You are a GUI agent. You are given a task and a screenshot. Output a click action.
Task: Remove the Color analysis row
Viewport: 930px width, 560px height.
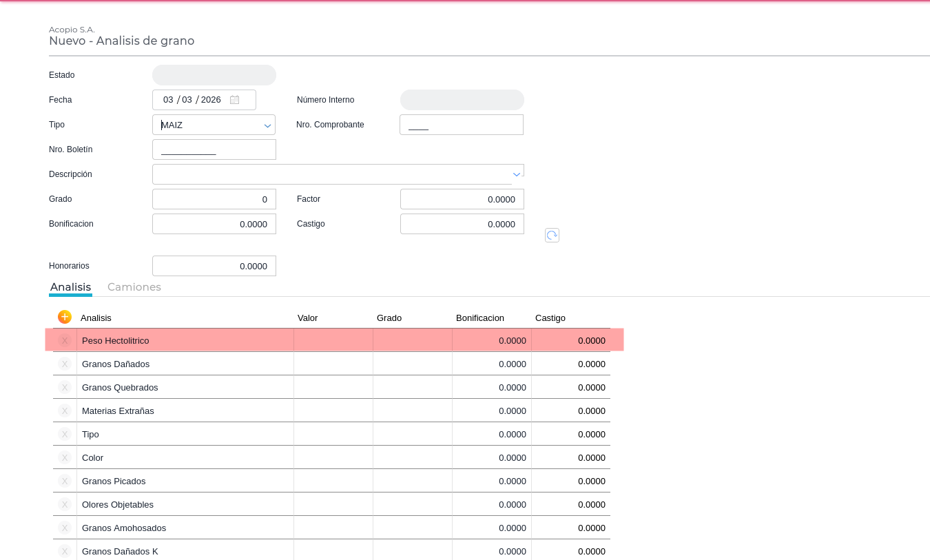pyautogui.click(x=65, y=457)
